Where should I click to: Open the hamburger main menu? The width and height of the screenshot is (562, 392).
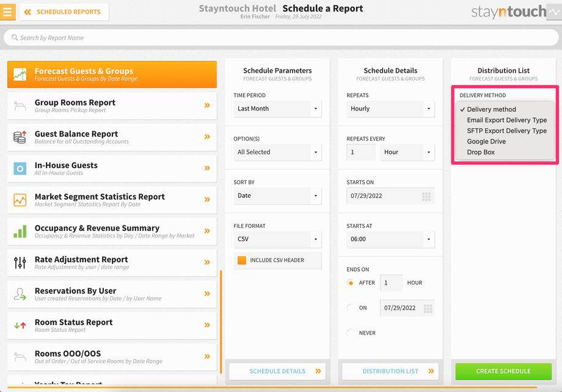click(x=7, y=12)
